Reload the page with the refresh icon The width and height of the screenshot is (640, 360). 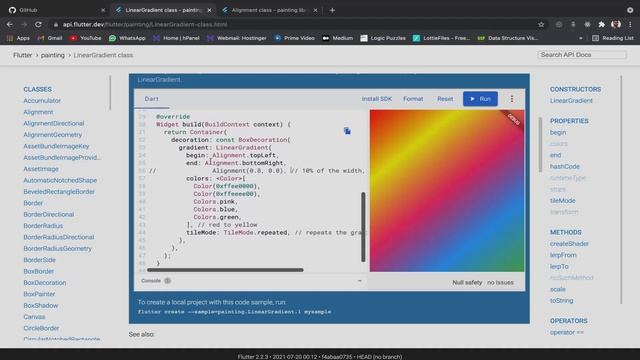(38, 24)
